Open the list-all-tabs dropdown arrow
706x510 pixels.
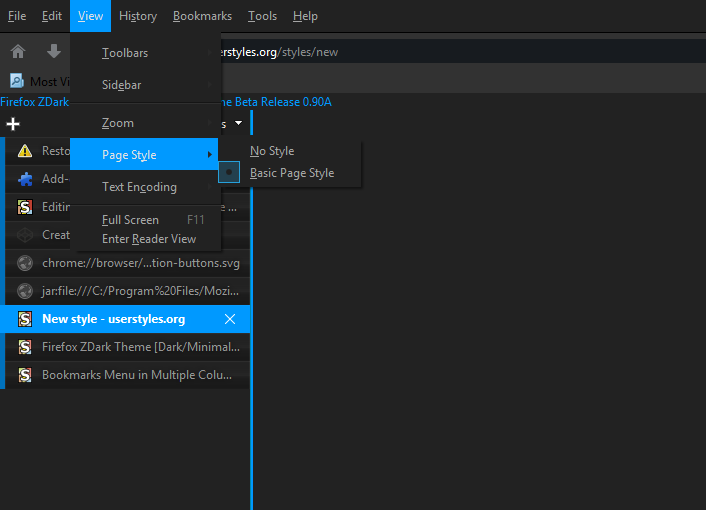pos(238,123)
